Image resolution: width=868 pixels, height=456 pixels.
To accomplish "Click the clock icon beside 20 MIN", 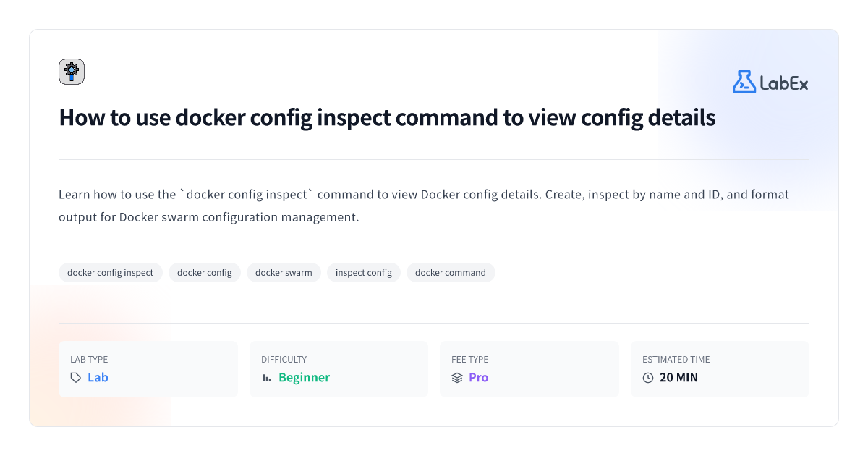I will pos(648,378).
